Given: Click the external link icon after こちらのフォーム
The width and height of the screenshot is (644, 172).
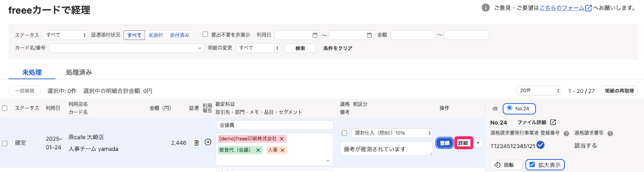Looking at the screenshot, I should point(588,8).
